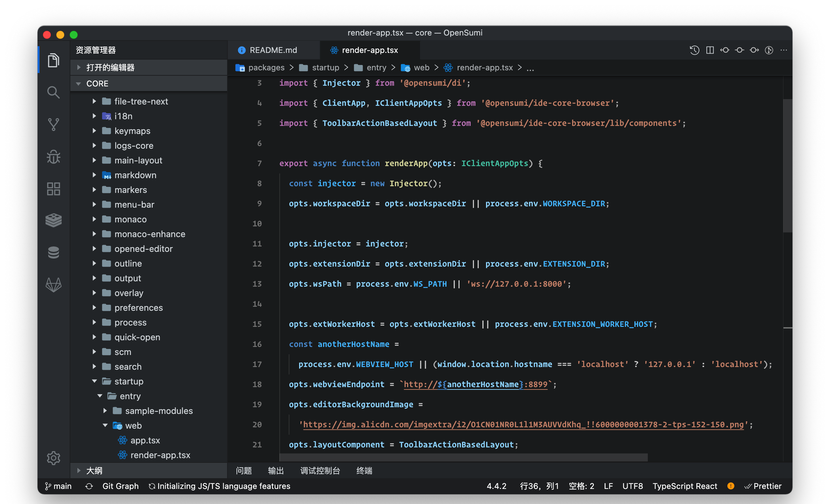Open the alicdn image URL link
The image size is (830, 504).
point(523,425)
